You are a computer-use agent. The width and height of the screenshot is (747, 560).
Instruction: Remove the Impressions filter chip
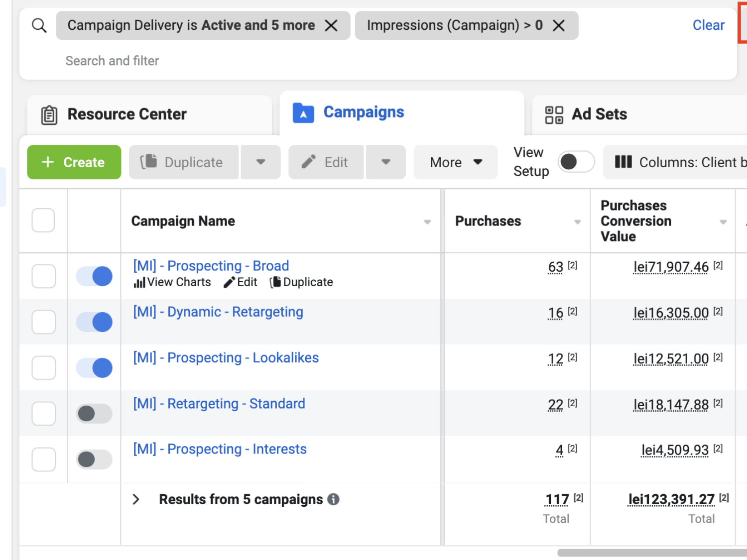(559, 25)
